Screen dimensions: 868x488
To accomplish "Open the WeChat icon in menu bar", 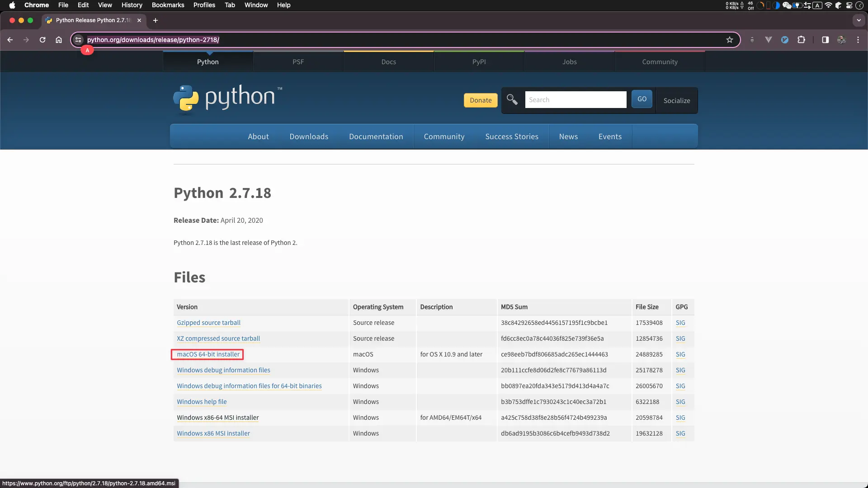I will coord(787,5).
